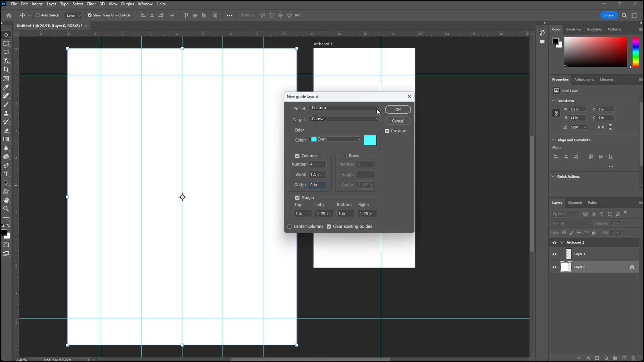The image size is (644, 362).
Task: Select the Type tool
Action: pyautogui.click(x=6, y=174)
